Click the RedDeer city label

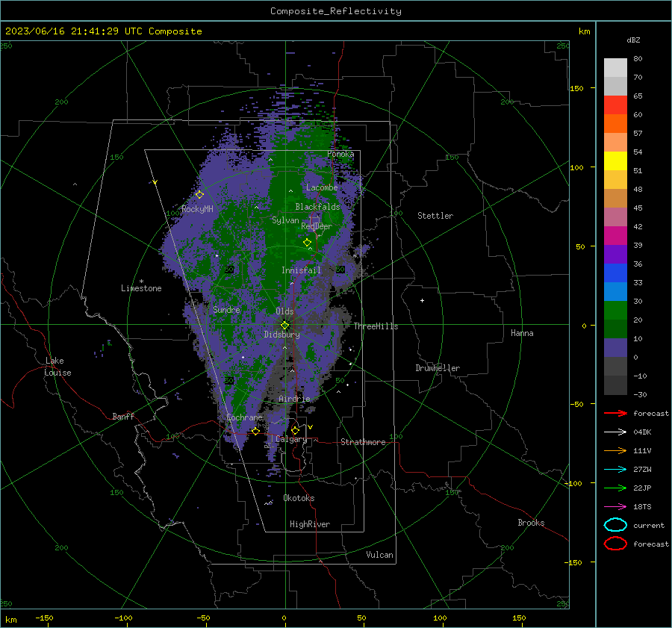point(317,226)
